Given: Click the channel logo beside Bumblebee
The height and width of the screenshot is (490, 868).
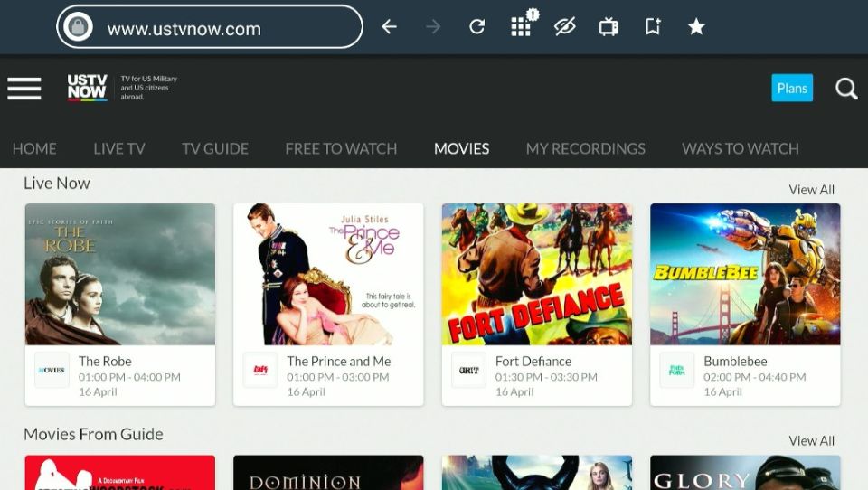Looking at the screenshot, I should (x=677, y=370).
